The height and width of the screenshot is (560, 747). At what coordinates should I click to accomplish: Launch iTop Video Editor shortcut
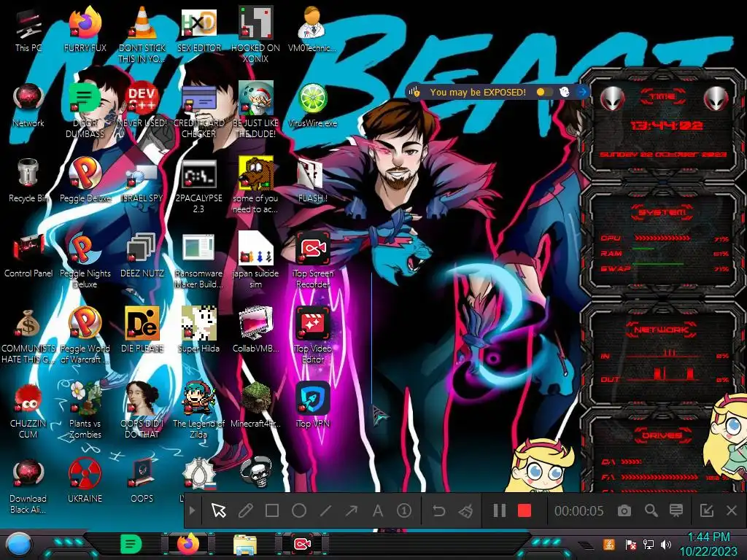(x=312, y=335)
